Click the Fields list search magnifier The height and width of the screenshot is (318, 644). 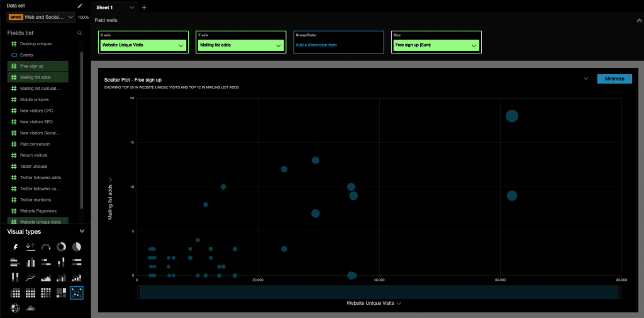[x=79, y=33]
